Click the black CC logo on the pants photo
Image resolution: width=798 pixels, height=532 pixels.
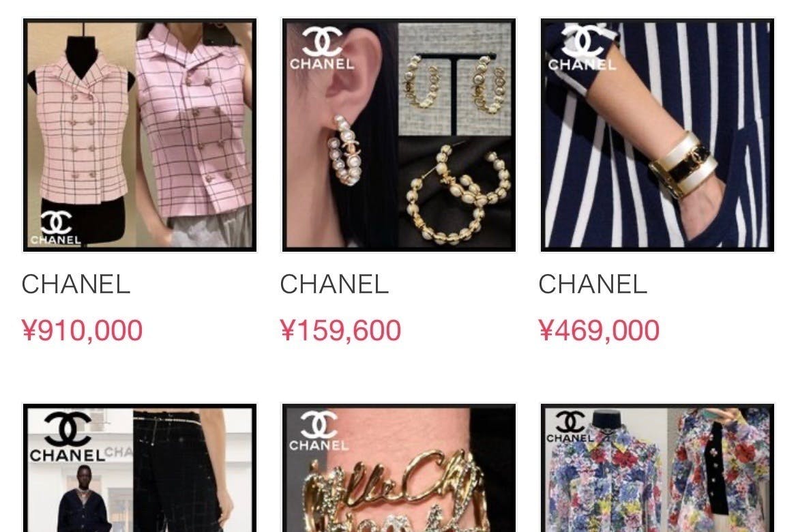click(x=67, y=437)
